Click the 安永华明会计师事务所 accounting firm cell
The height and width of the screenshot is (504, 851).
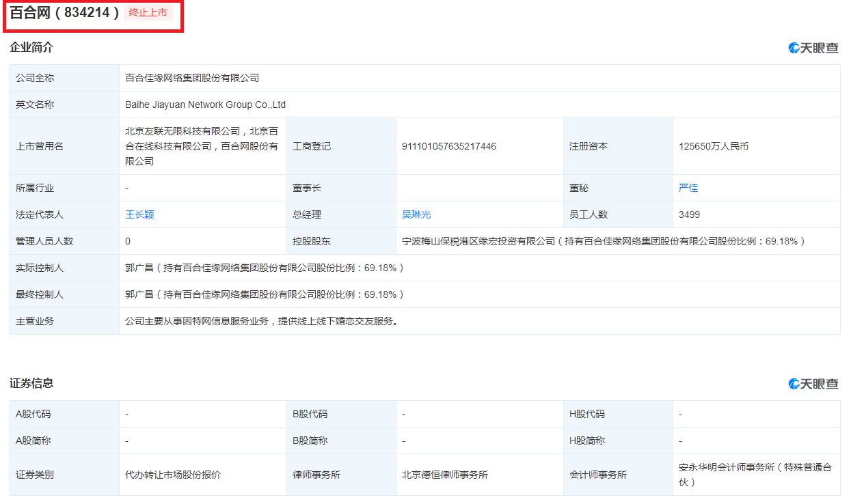[x=752, y=474]
